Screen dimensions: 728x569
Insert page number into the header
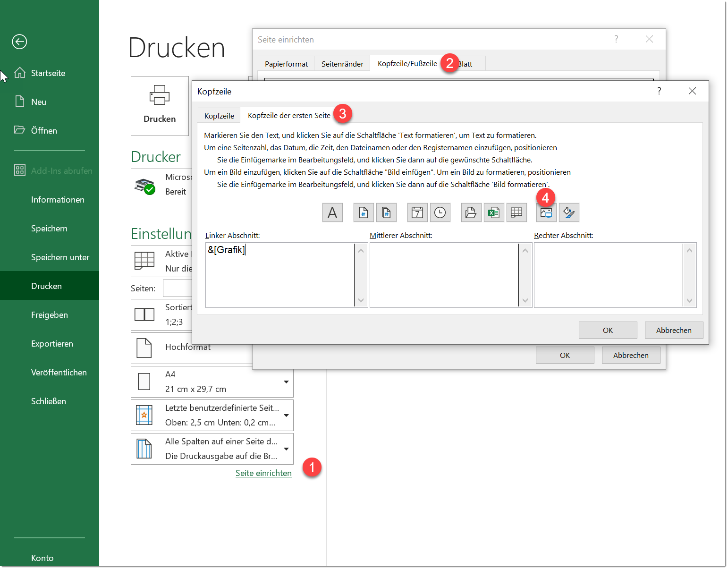(x=364, y=212)
